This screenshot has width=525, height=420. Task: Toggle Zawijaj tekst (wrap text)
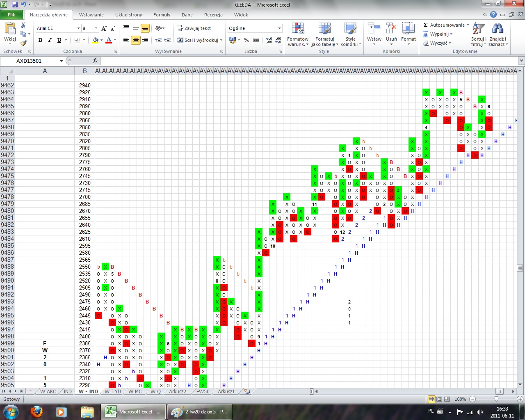pyautogui.click(x=194, y=28)
